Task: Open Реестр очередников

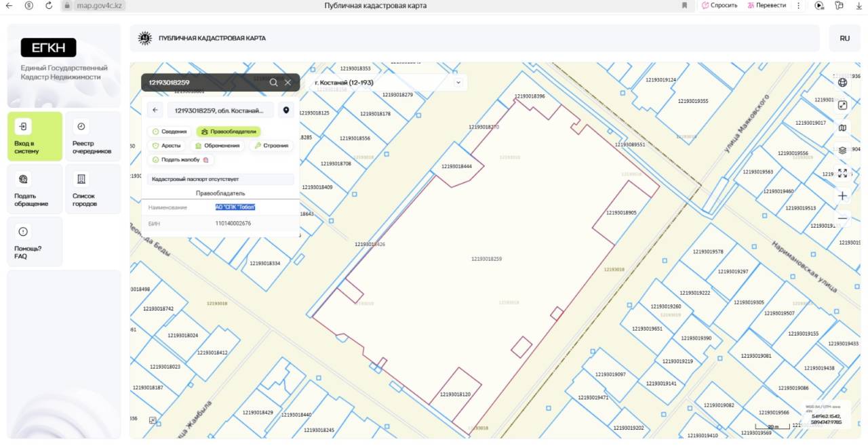Action: point(92,137)
